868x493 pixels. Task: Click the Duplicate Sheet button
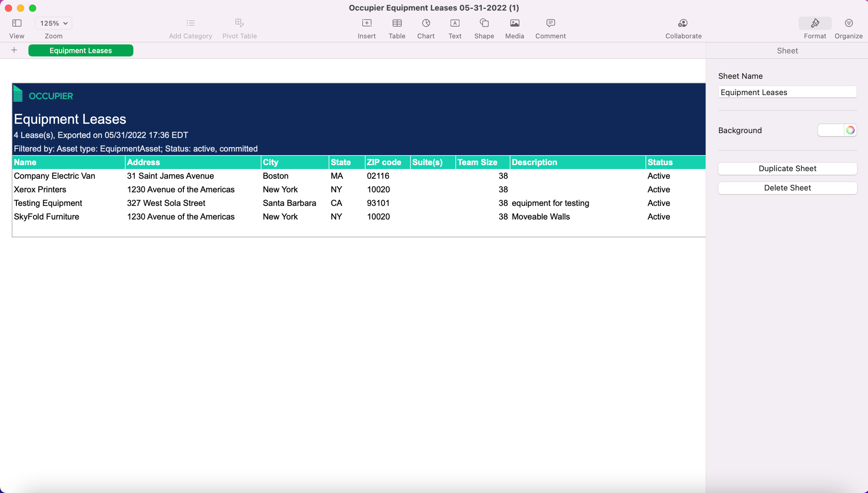(x=787, y=169)
